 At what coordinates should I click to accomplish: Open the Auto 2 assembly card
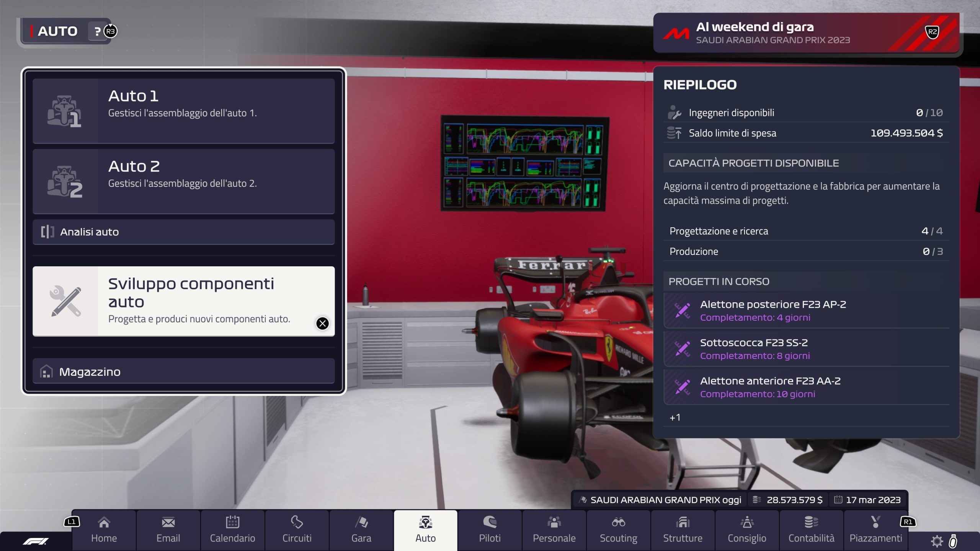[x=183, y=181]
